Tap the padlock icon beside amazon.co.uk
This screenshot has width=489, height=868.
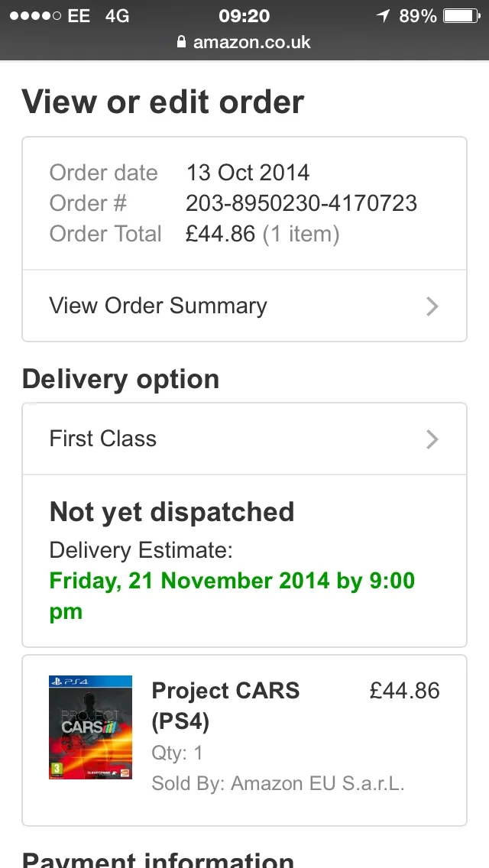pyautogui.click(x=181, y=41)
